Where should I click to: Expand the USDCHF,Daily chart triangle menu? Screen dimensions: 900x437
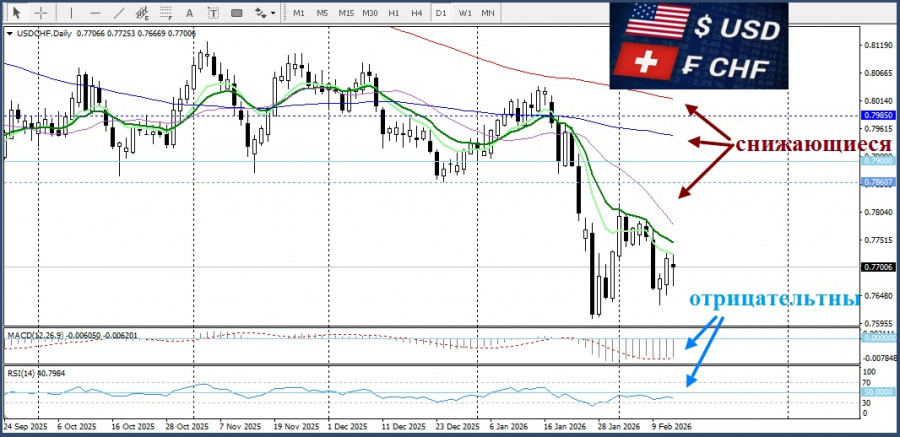pos(10,34)
